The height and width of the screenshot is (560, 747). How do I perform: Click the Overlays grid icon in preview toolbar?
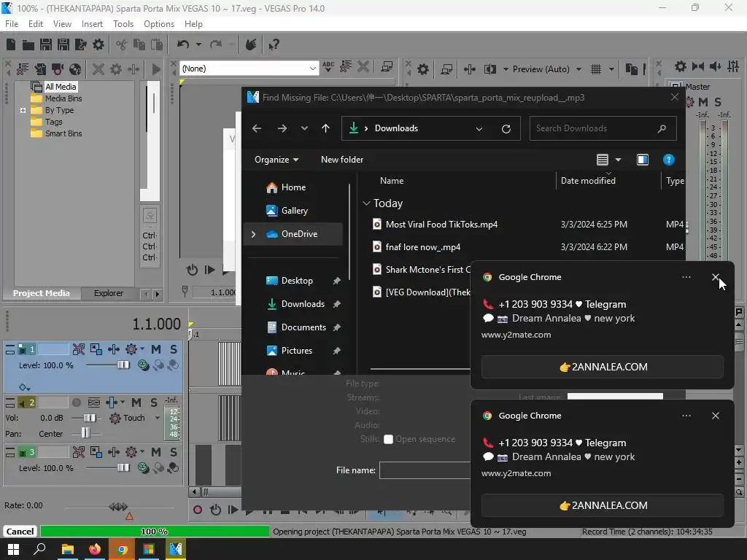[x=596, y=69]
